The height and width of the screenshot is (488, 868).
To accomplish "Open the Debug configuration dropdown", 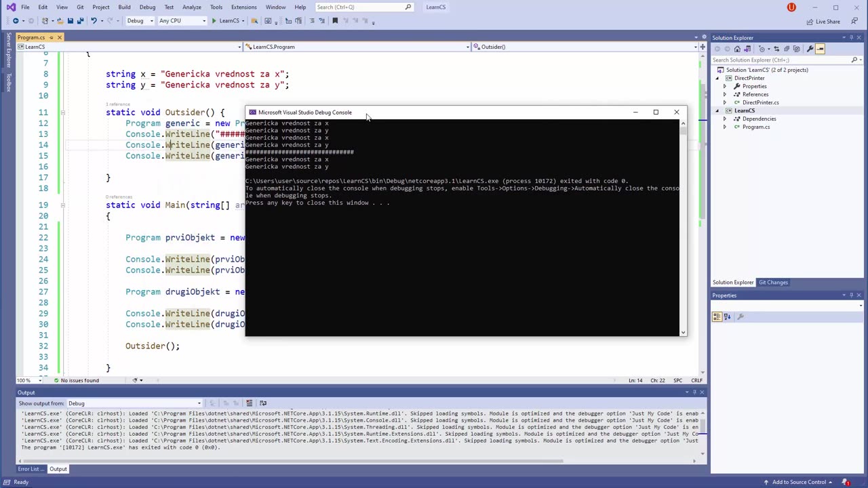I will tap(139, 20).
